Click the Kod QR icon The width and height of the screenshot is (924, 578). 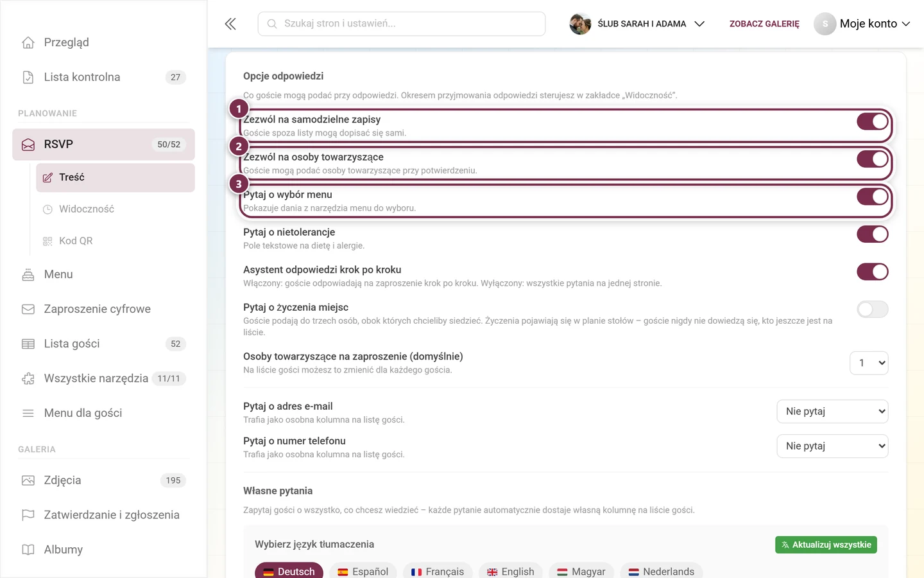coord(47,241)
